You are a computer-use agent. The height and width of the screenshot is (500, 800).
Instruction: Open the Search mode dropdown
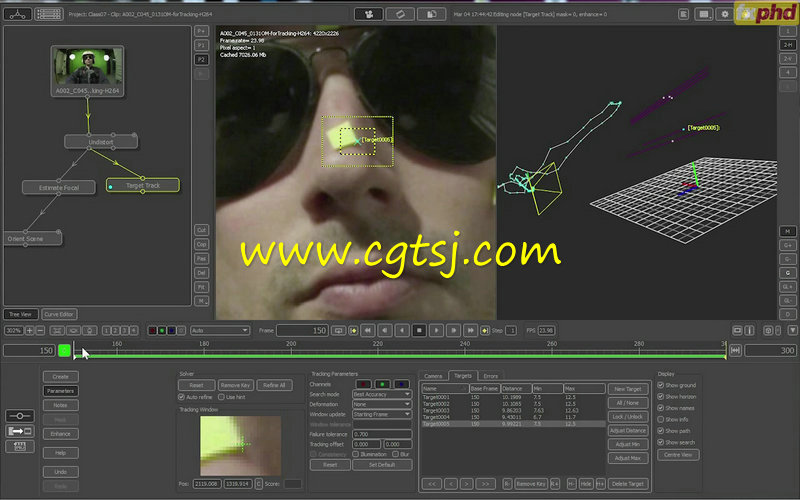tap(382, 394)
